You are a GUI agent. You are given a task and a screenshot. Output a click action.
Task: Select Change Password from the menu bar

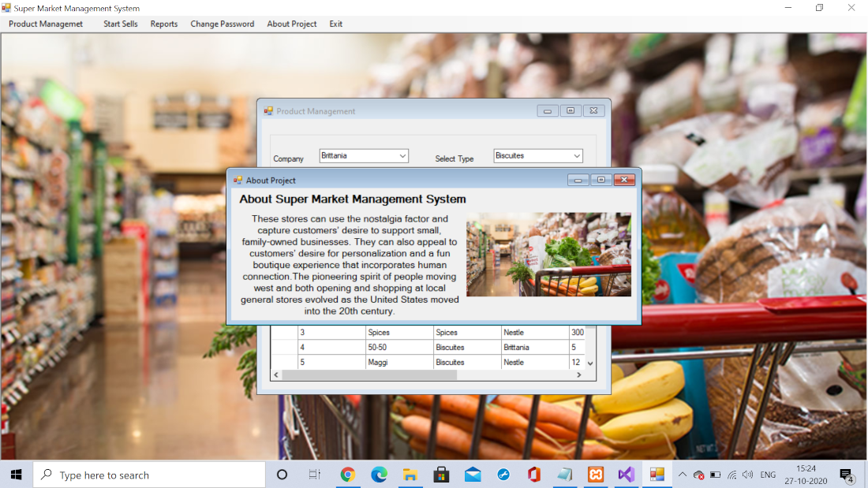pos(222,24)
